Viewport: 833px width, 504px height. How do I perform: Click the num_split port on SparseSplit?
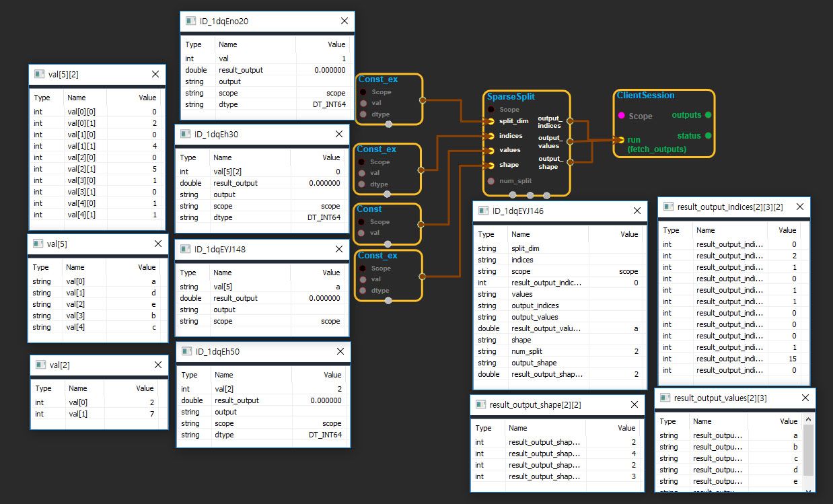click(x=491, y=180)
